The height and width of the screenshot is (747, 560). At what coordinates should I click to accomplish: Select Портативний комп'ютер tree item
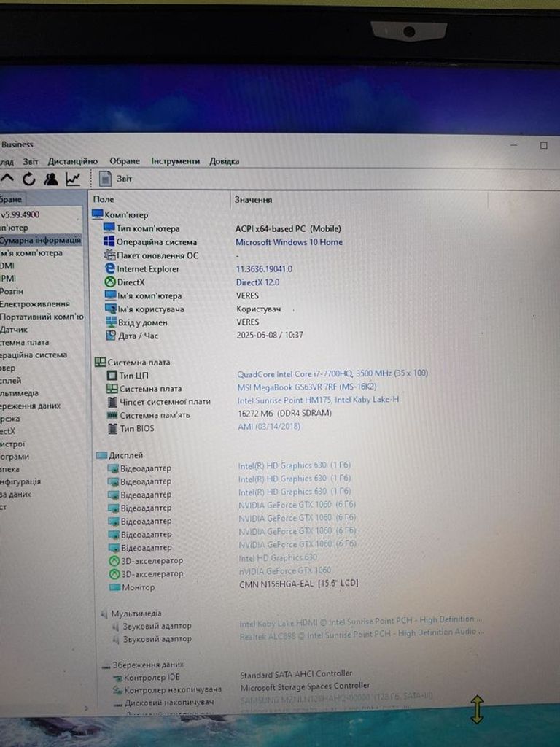(x=42, y=317)
